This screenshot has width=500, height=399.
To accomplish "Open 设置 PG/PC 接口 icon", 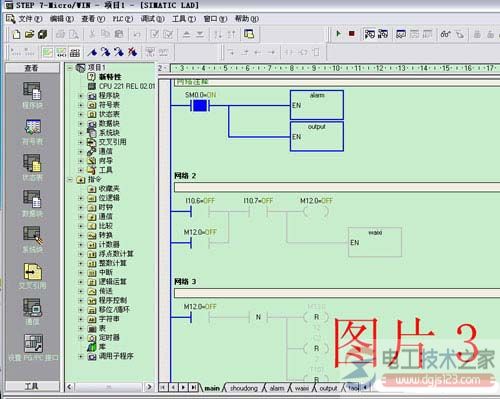I will pyautogui.click(x=33, y=343).
